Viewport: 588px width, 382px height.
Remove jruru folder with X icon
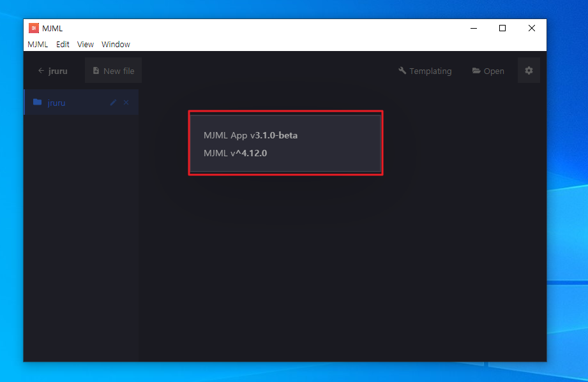coord(126,102)
